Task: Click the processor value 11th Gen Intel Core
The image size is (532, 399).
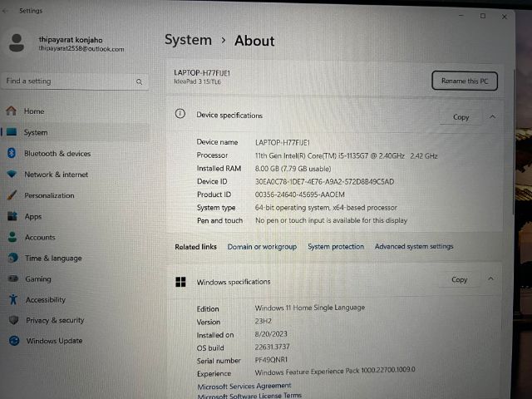Action: pyautogui.click(x=346, y=155)
